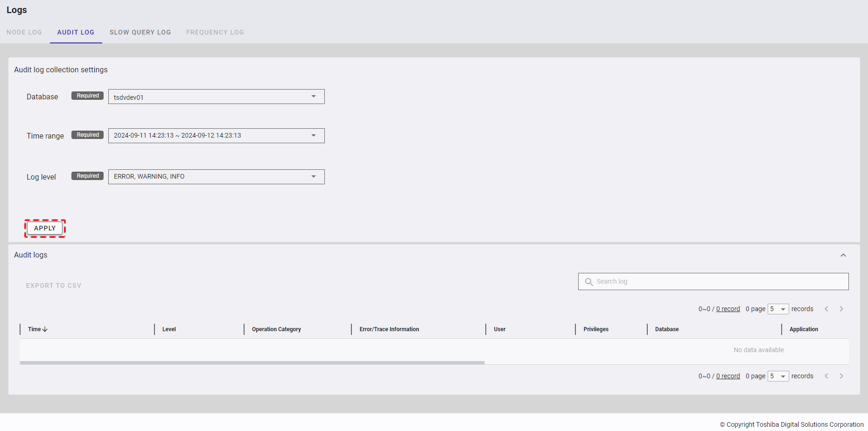Open the Database dropdown showing tsdvdev01
This screenshot has width=868, height=431.
pyautogui.click(x=216, y=97)
